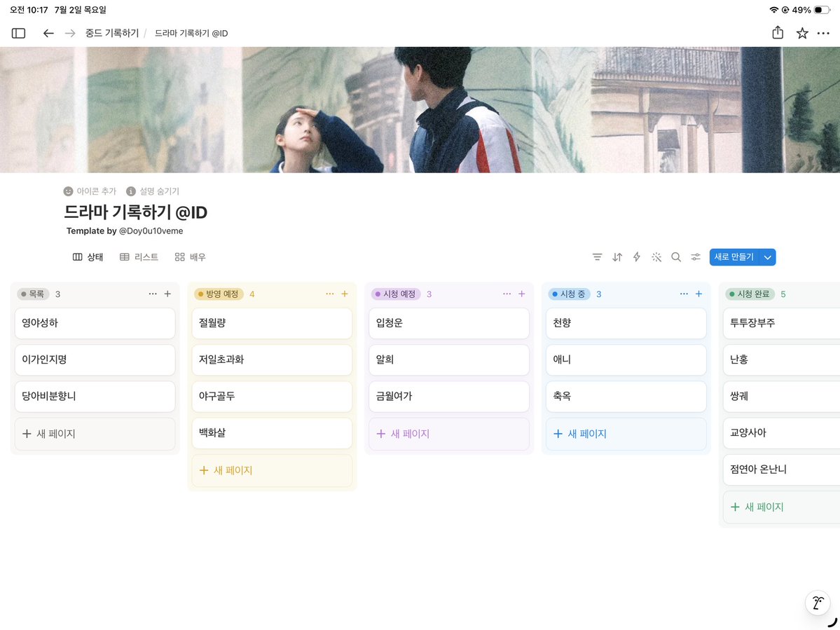Click 새 페이지 in the 시청 완료 column
The image size is (840, 630).
click(782, 507)
